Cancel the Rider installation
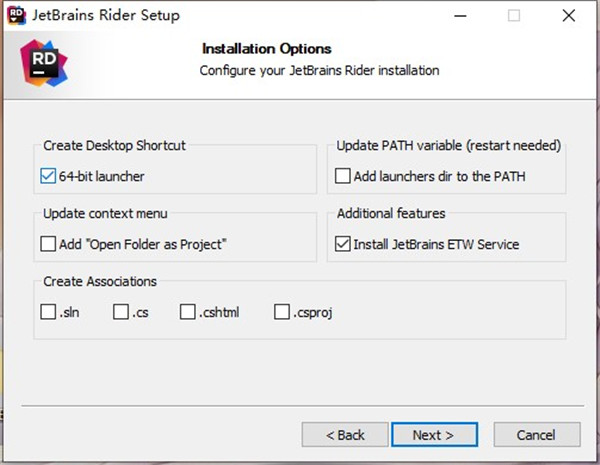The image size is (600, 465). click(x=536, y=435)
